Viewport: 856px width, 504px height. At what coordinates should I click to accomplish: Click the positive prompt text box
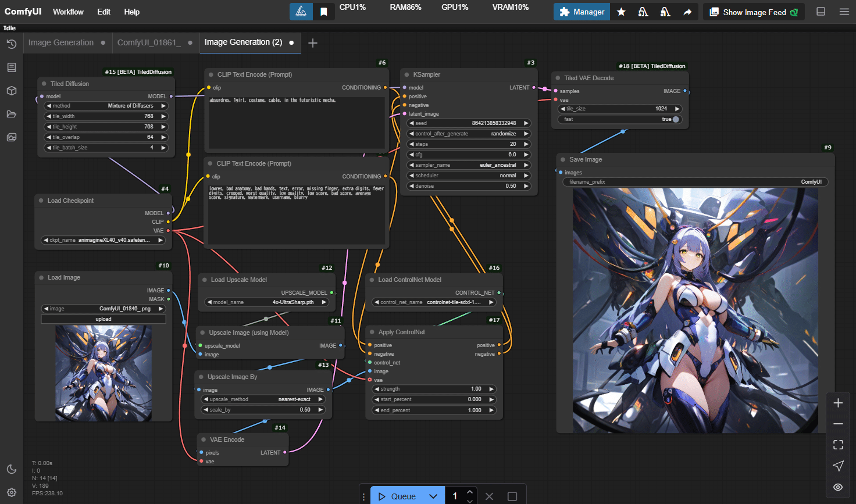point(297,122)
